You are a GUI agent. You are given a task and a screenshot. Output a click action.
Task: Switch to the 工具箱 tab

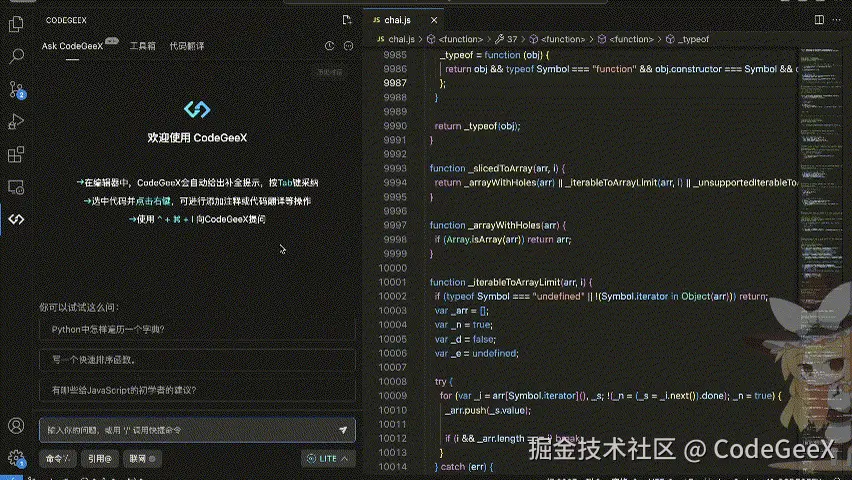(x=142, y=46)
